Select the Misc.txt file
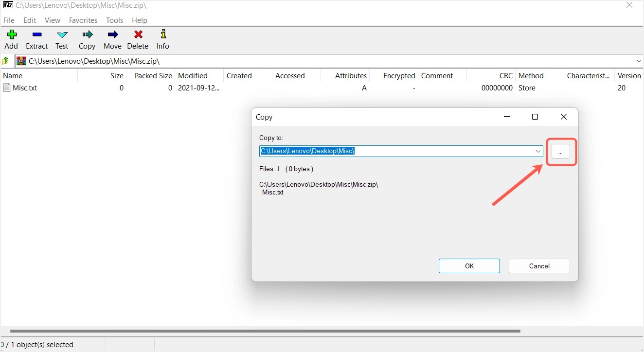 pos(26,88)
